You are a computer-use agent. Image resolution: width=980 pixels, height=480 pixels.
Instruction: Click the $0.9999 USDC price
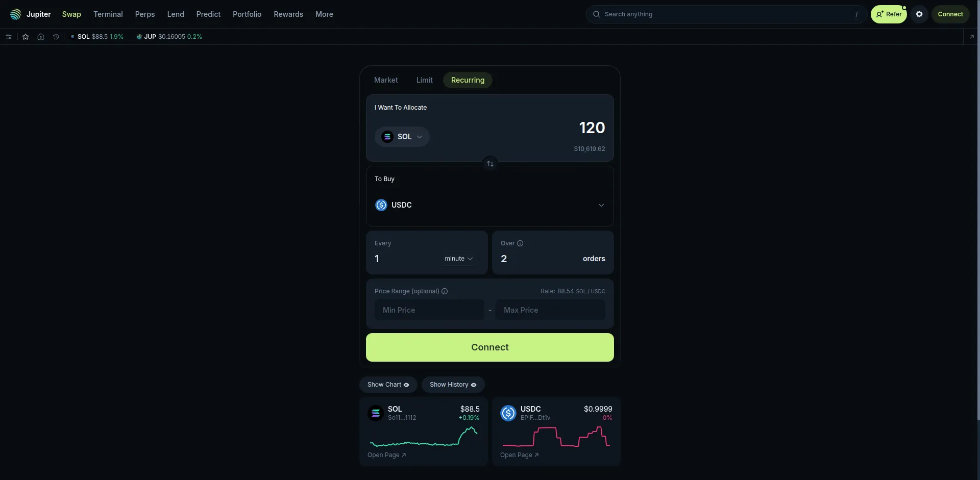pyautogui.click(x=598, y=409)
